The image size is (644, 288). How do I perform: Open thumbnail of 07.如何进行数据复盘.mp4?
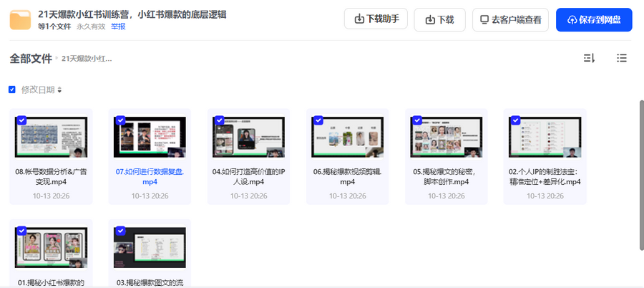[x=150, y=137]
